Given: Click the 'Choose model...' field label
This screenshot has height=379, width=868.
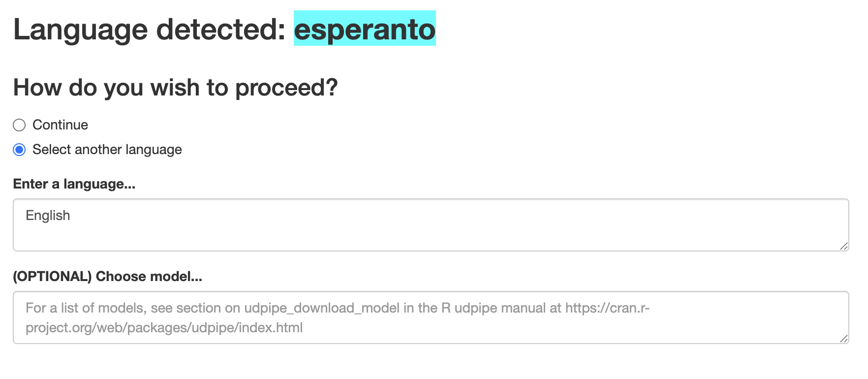Looking at the screenshot, I should pos(149,277).
